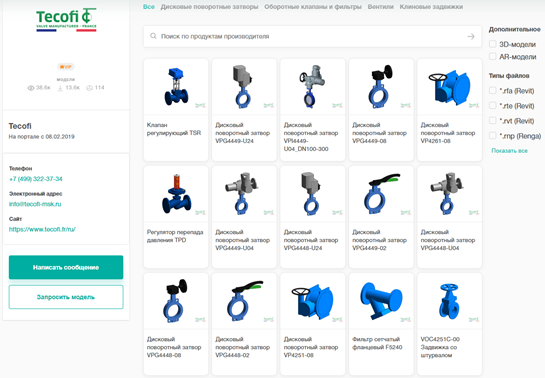The image size is (545, 378).
Task: Click the VOC4251C-00 Задвижка со штурвалом title
Action: point(440,347)
